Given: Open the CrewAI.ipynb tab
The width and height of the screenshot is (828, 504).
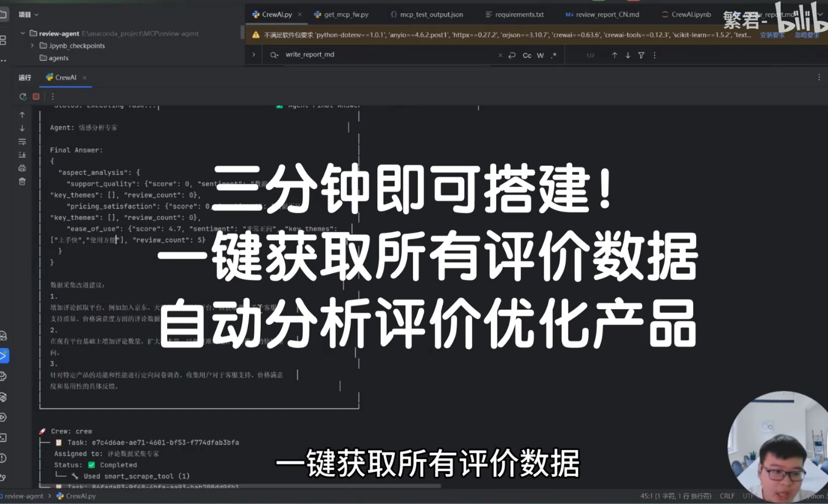Looking at the screenshot, I should coord(686,15).
